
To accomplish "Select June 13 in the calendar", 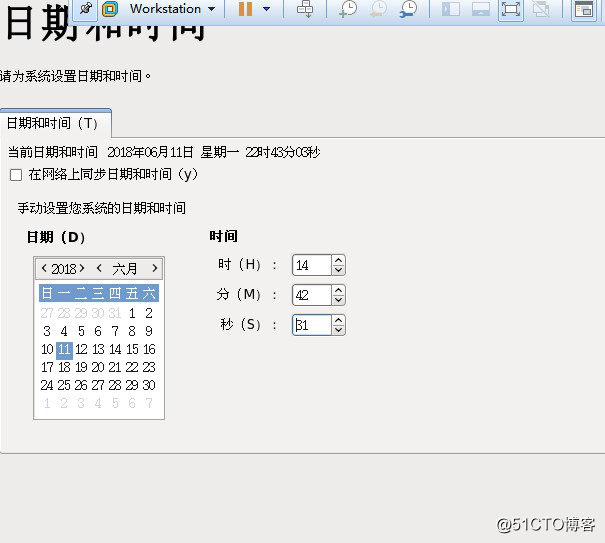I will [98, 349].
